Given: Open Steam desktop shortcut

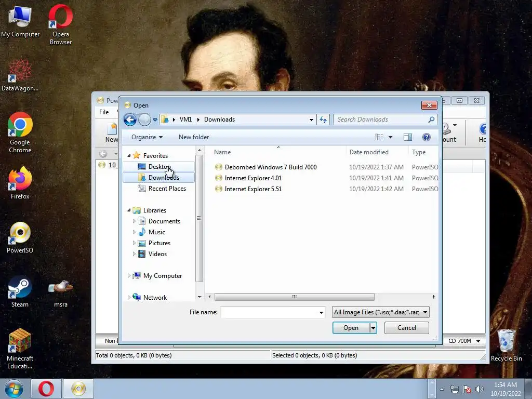Looking at the screenshot, I should pyautogui.click(x=20, y=291).
